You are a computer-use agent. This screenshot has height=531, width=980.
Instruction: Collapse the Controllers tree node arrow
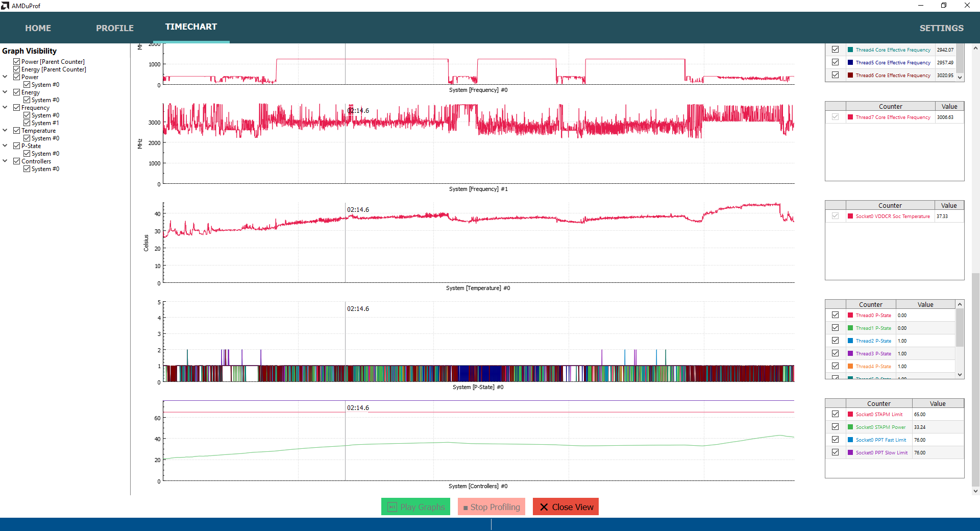point(5,161)
